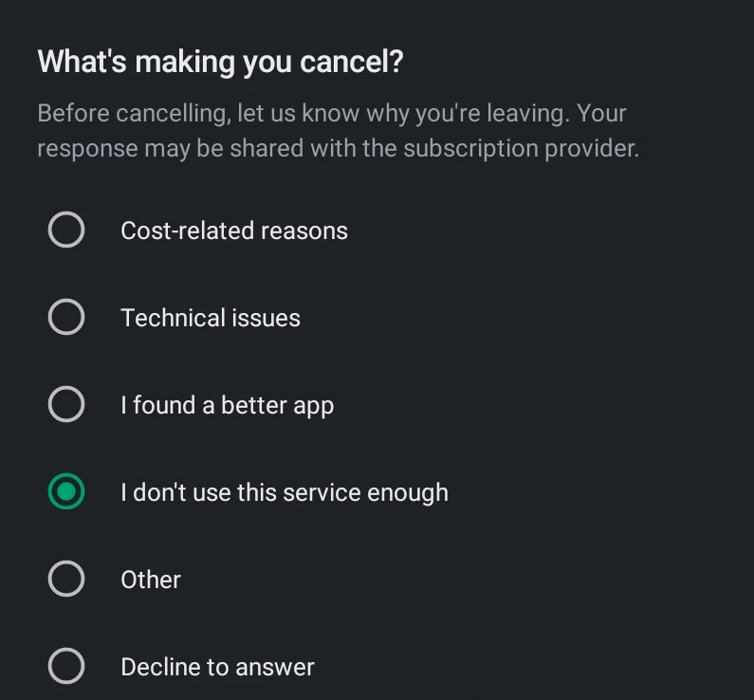Tap the "Decline to answer" label text
Image resolution: width=754 pixels, height=700 pixels.
(217, 667)
